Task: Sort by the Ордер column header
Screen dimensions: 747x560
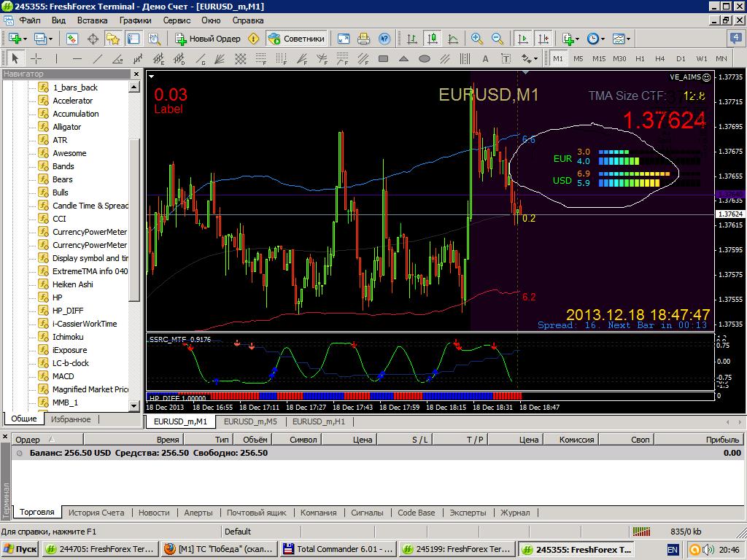Action: coord(47,440)
